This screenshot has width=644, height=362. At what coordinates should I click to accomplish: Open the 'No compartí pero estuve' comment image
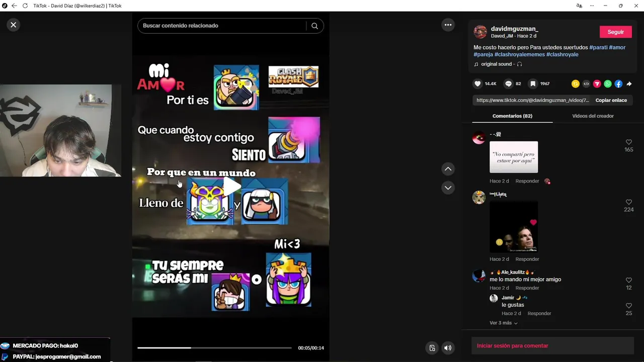[514, 157]
